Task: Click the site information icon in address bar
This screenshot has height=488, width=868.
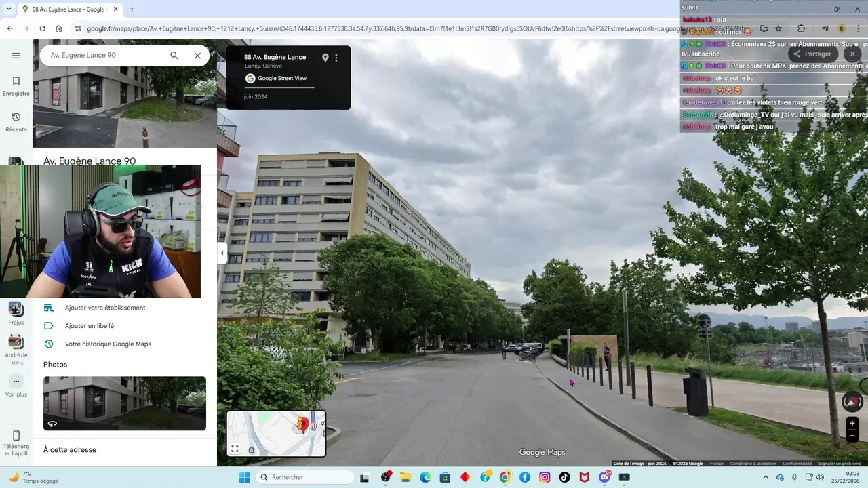Action: click(x=78, y=28)
